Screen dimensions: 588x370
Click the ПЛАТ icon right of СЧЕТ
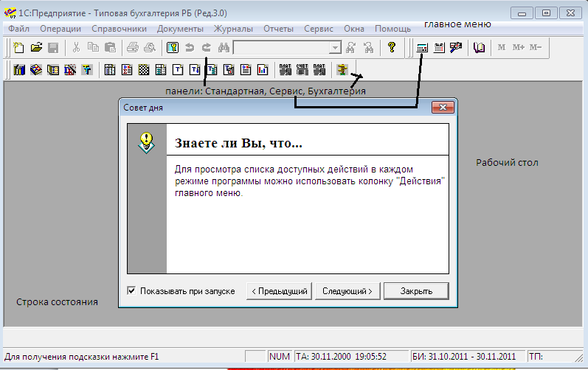[x=319, y=70]
